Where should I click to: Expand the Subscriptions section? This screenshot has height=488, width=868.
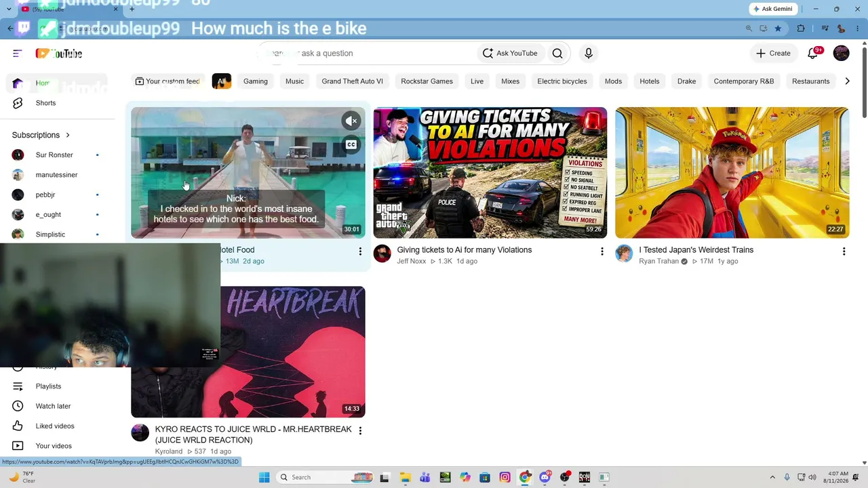click(x=41, y=135)
